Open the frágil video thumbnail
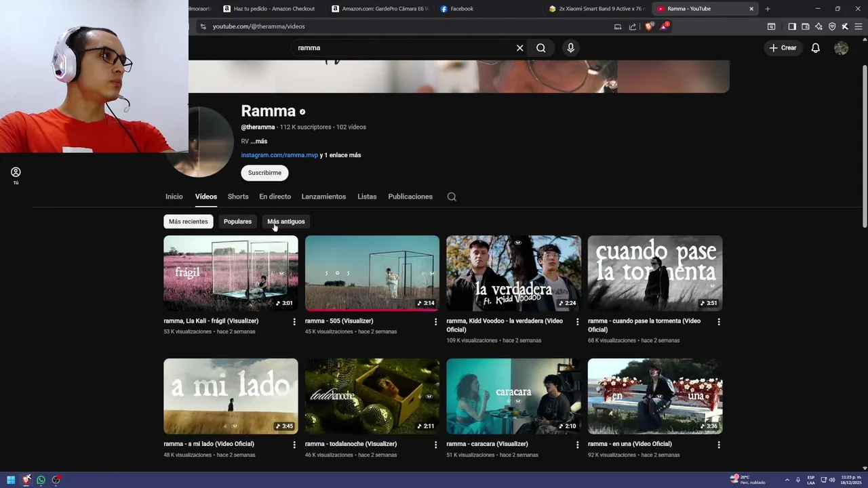 pyautogui.click(x=231, y=273)
